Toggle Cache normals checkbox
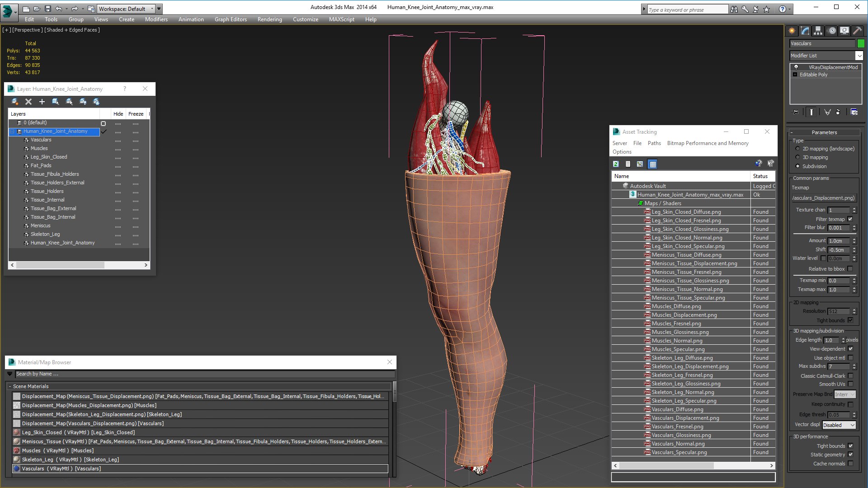868x488 pixels. pyautogui.click(x=850, y=464)
